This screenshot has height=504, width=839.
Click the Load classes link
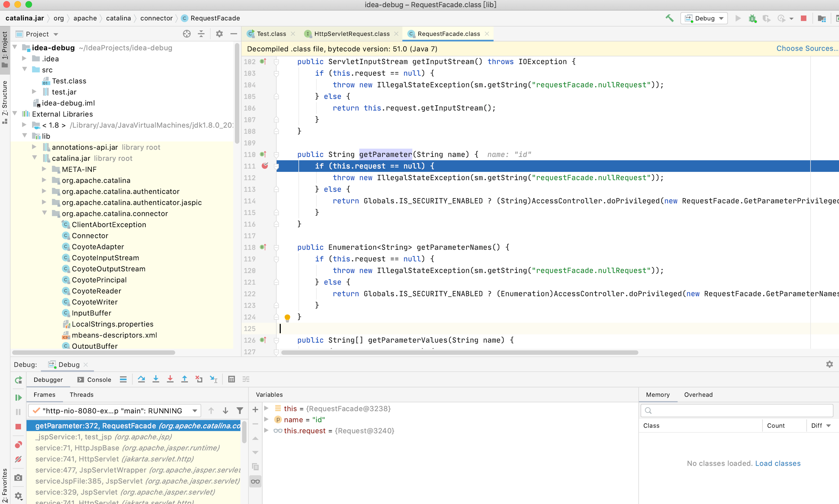coord(777,463)
